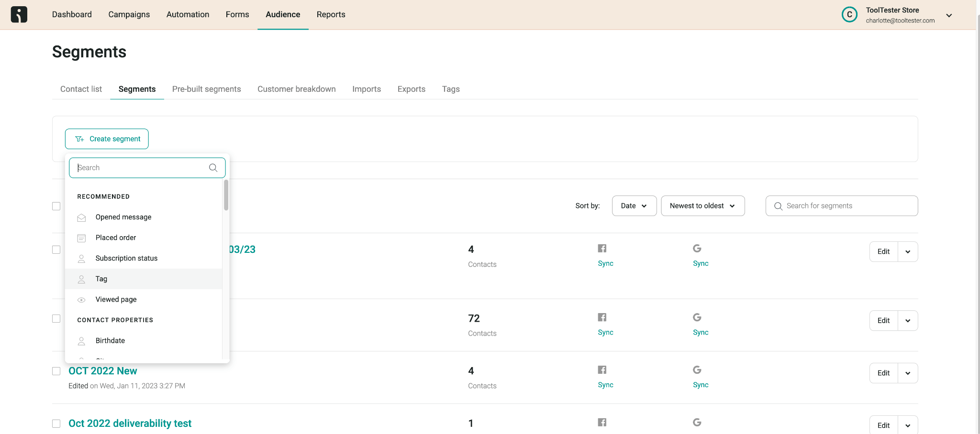Click the user avatar circle icon

point(849,14)
